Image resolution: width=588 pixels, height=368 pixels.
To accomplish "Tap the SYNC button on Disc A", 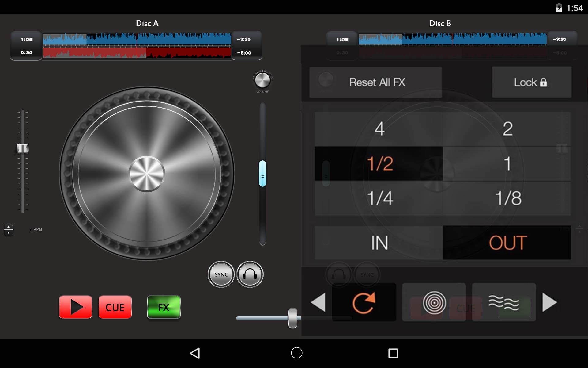I will 221,274.
